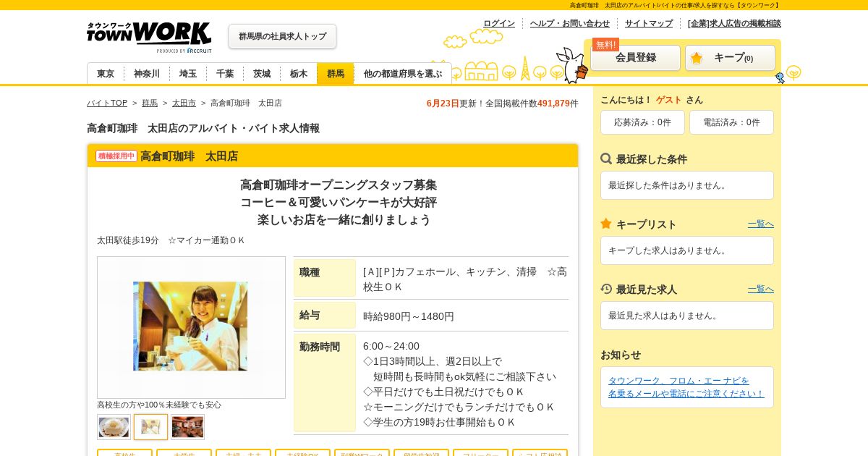Click the 電話済み：0件 box

point(731,122)
